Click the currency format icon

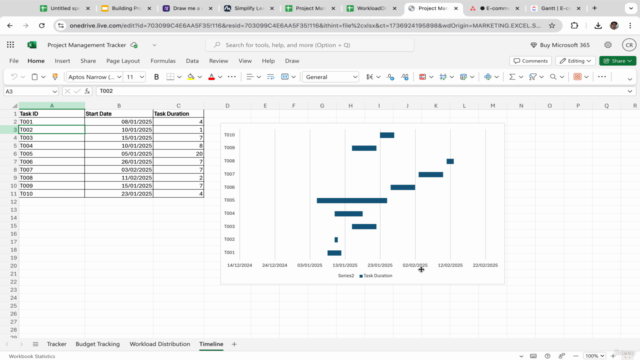[x=370, y=77]
